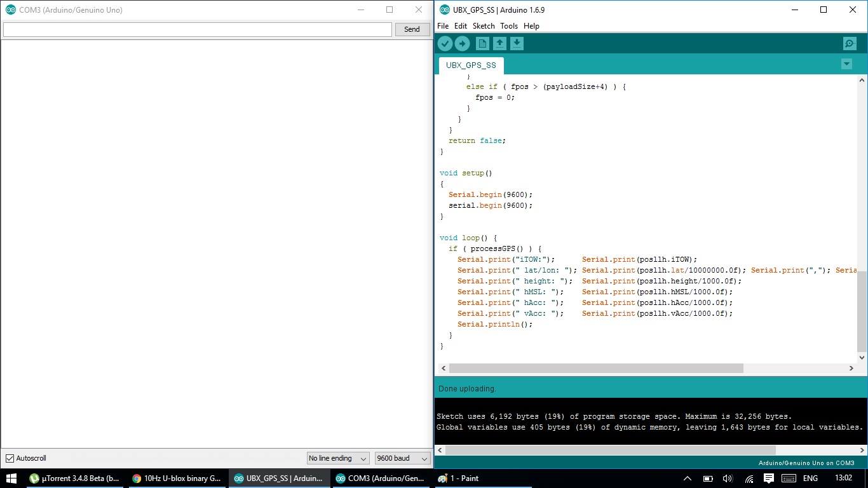This screenshot has height=488, width=868.
Task: Click the editor scroll-up arrow
Action: pos(862,81)
